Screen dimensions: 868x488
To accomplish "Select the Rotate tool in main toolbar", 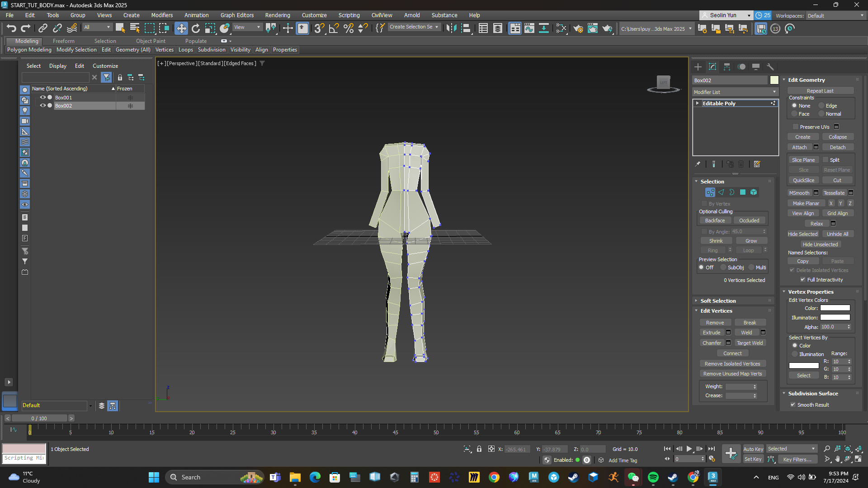I will [x=196, y=28].
